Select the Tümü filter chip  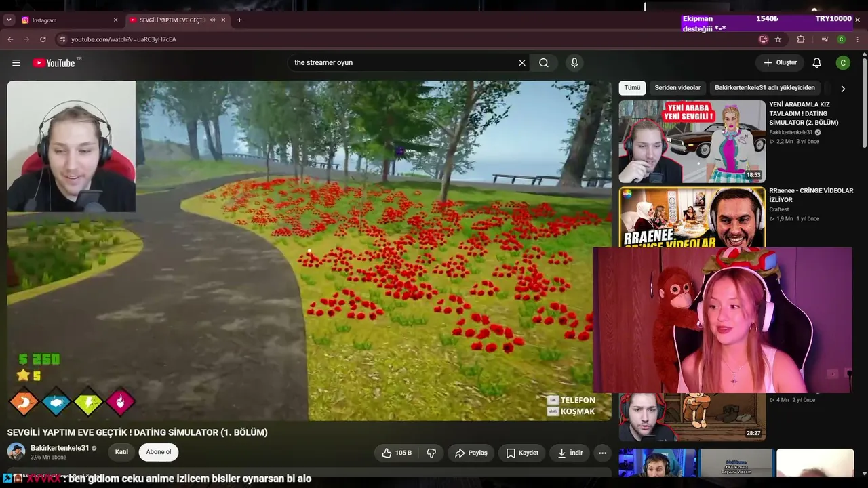pyautogui.click(x=632, y=88)
